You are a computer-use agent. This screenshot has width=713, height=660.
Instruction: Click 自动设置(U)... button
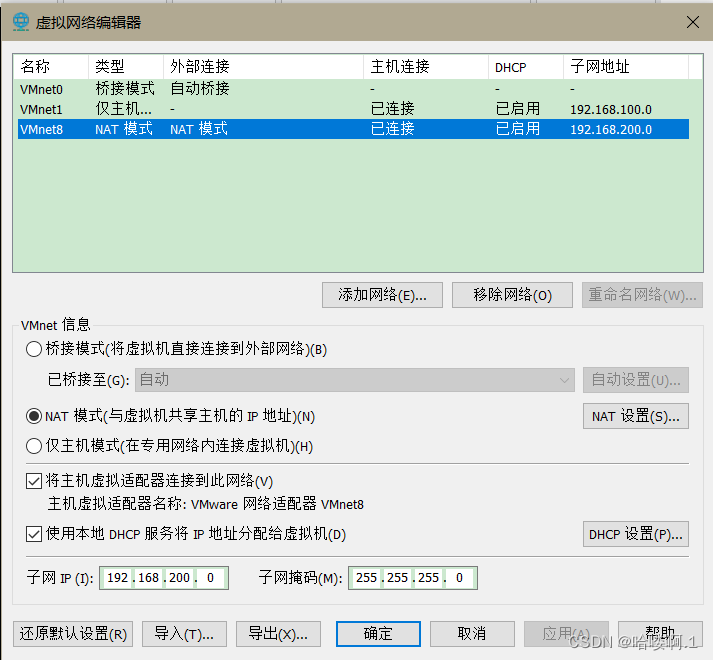[636, 380]
